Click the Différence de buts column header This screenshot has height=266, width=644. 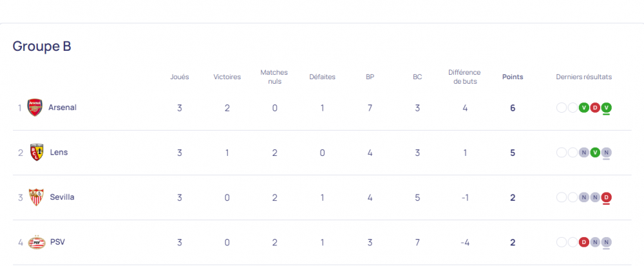(x=464, y=77)
